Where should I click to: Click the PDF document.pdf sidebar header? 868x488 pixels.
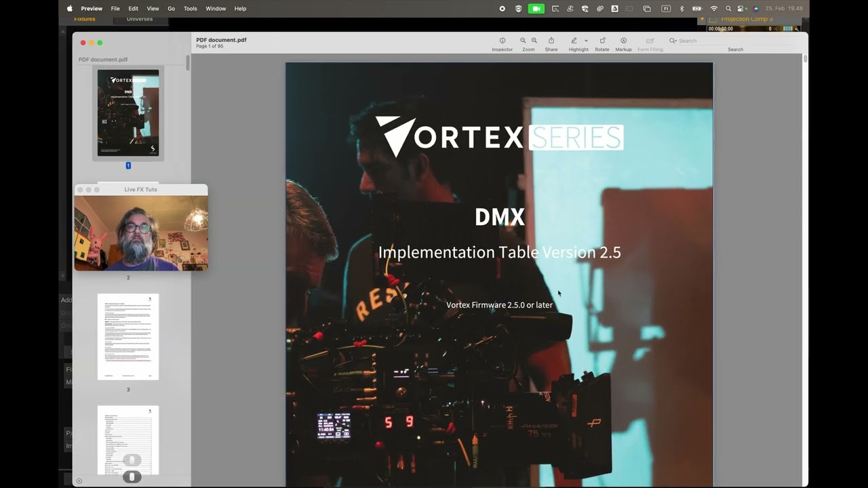click(x=103, y=60)
